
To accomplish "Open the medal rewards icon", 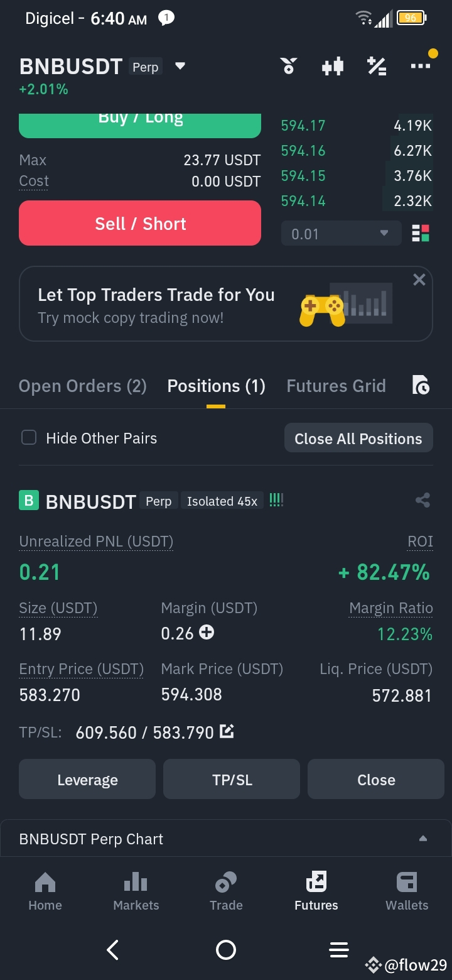I will click(289, 66).
